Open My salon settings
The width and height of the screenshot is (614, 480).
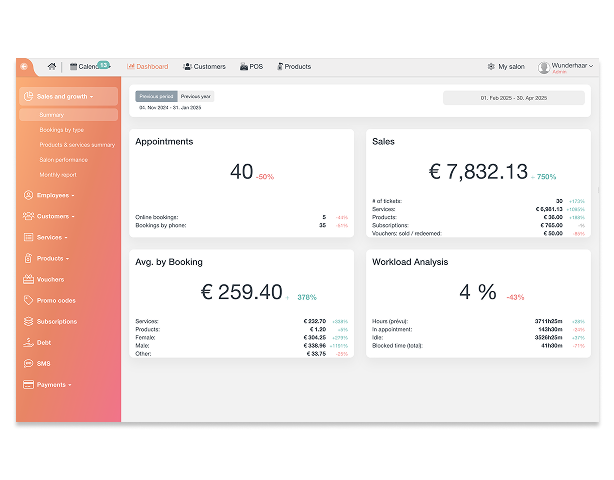point(506,67)
